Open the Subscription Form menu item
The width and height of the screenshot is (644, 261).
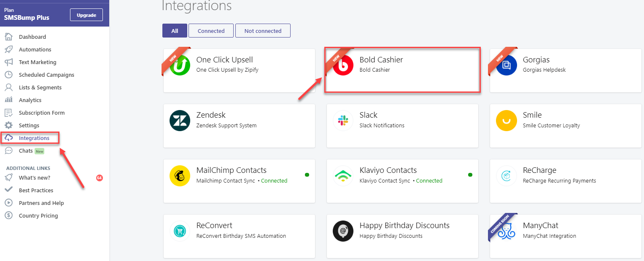(x=42, y=113)
